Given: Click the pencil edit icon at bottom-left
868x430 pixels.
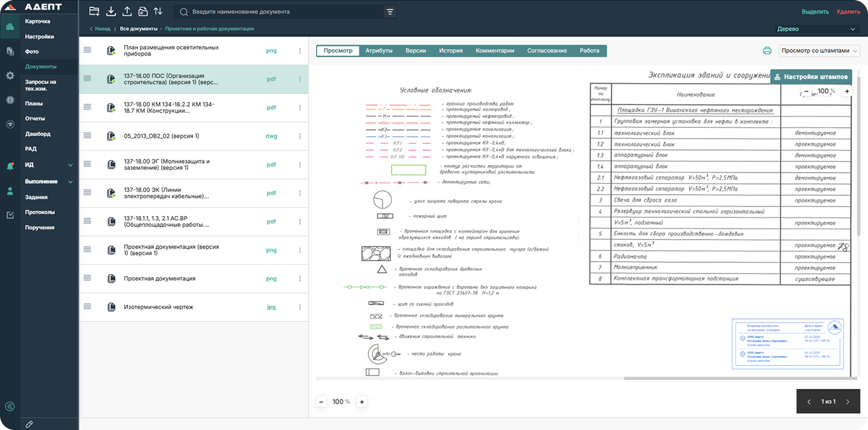Looking at the screenshot, I should [x=30, y=424].
